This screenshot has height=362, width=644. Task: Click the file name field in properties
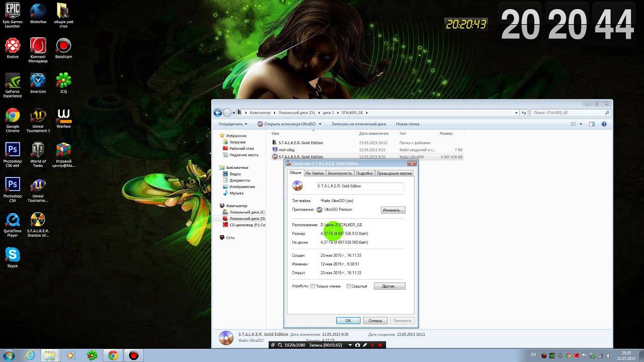point(360,186)
